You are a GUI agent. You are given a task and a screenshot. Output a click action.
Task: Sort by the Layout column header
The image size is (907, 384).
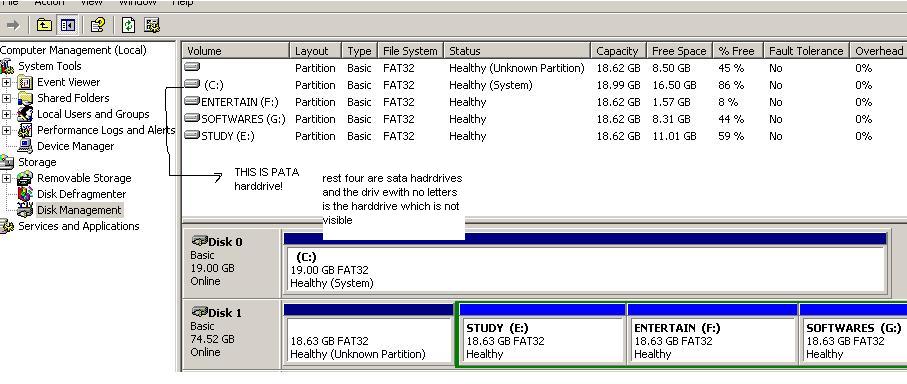(x=315, y=51)
